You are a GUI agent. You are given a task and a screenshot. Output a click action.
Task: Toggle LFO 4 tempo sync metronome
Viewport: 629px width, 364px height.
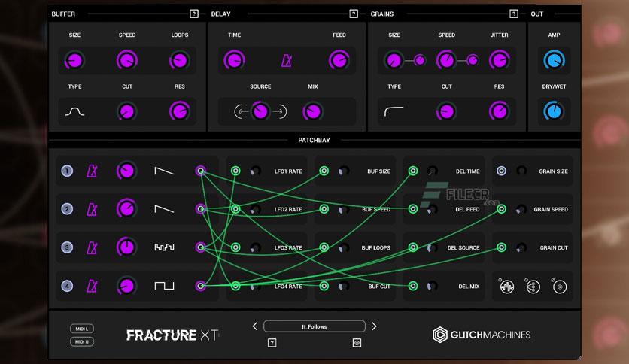pyautogui.click(x=93, y=286)
